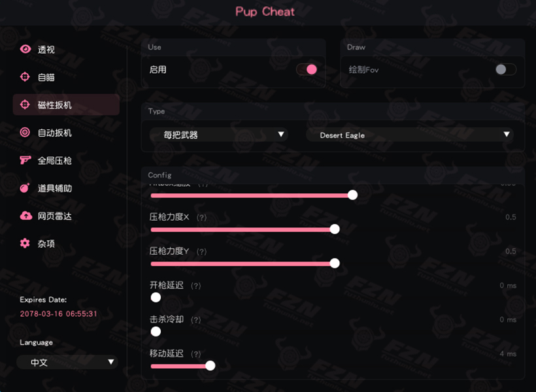536x392 pixels.
Task: Select the crosshair icon beside 自瞄
Action: click(25, 77)
